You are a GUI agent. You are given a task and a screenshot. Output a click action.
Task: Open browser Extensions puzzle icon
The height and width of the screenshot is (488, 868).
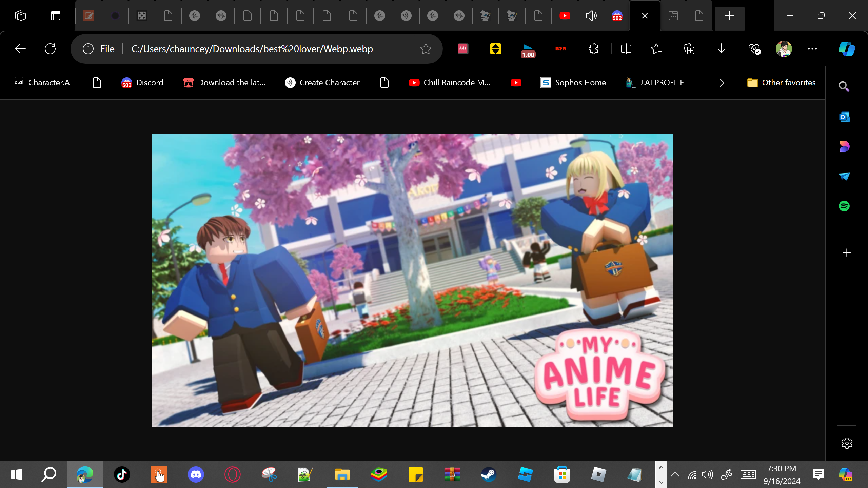(593, 49)
